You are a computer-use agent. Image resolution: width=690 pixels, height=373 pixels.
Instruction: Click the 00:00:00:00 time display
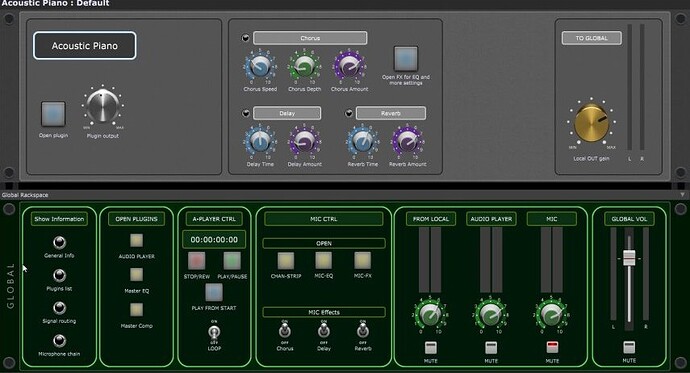point(214,240)
